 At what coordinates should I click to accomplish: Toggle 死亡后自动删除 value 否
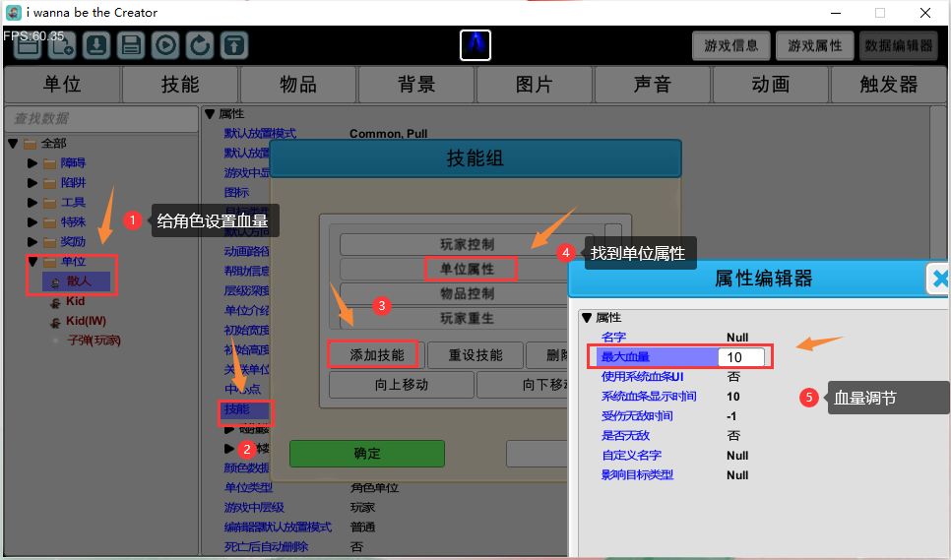click(x=356, y=546)
